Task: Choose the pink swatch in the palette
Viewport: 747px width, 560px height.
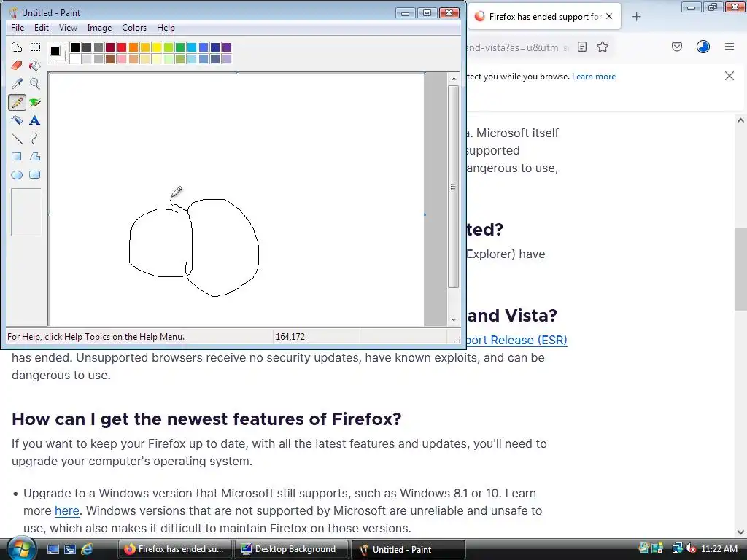Action: pyautogui.click(x=122, y=59)
